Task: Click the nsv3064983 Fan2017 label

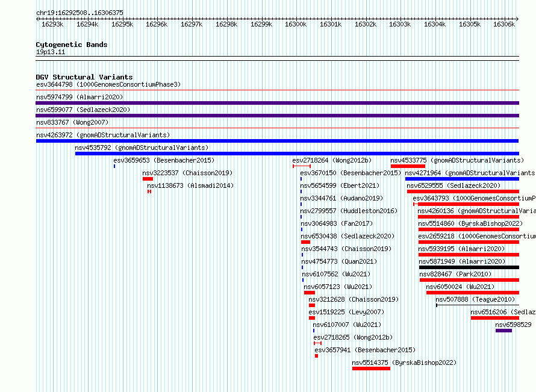Action: coord(337,223)
